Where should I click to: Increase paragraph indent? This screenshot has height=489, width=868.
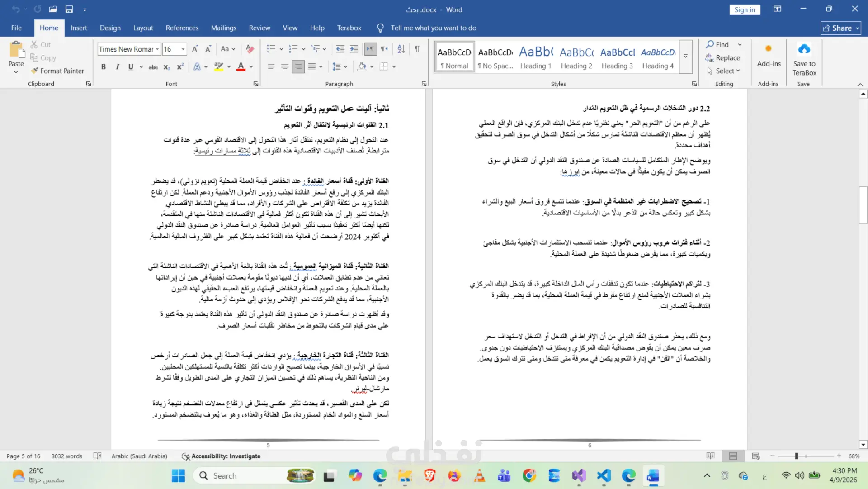point(354,49)
